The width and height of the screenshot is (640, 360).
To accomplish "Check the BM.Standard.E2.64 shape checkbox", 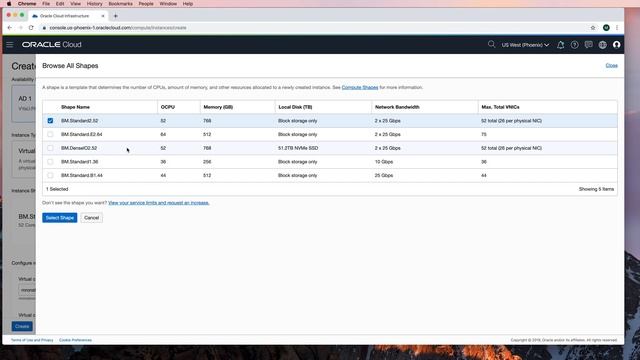I will (x=50, y=134).
